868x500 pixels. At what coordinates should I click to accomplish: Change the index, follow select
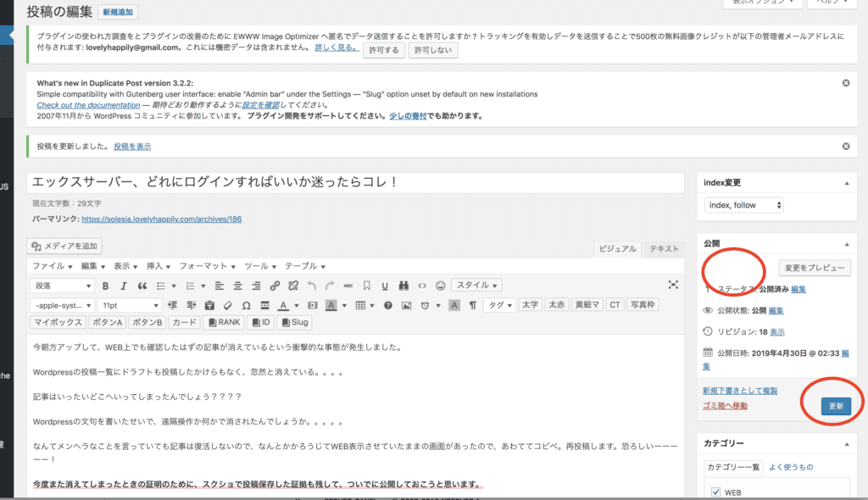(x=743, y=205)
